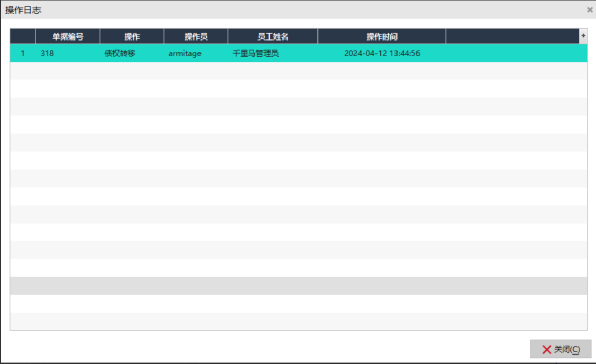Viewport: 596px width, 364px height.
Task: Click the 操作日志 dialog title text
Action: [x=23, y=10]
